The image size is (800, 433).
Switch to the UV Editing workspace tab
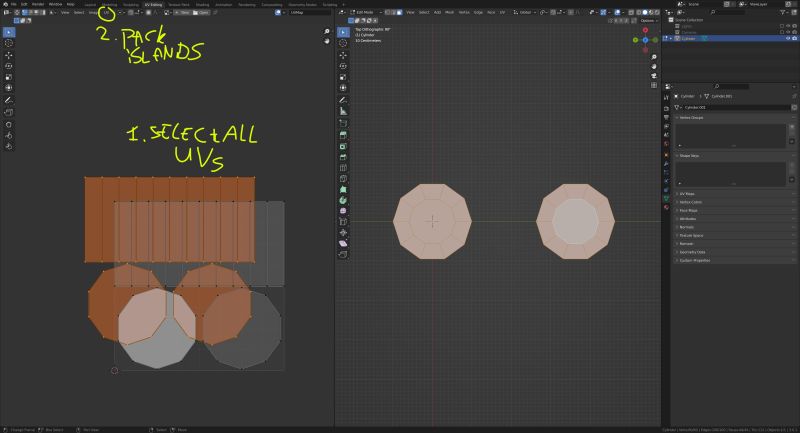click(153, 4)
